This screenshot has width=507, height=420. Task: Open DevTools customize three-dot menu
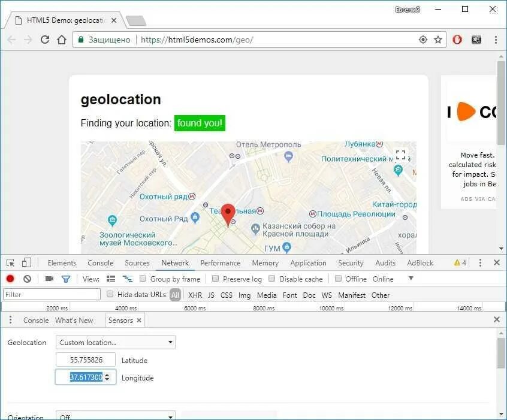coord(480,262)
